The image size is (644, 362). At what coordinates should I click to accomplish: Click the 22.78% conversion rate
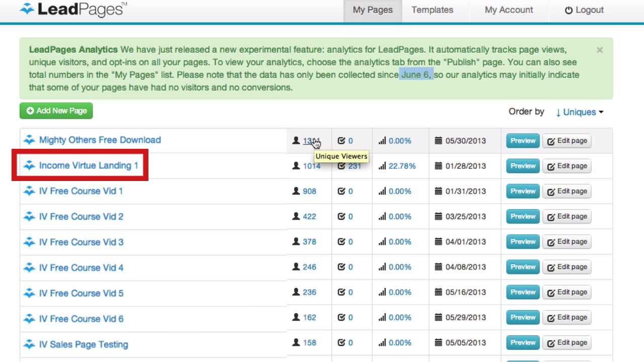pos(402,166)
